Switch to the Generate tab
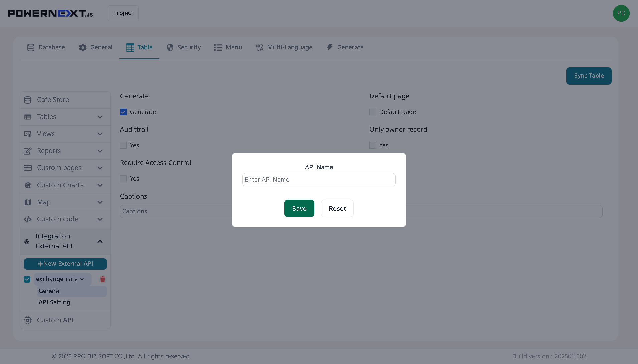The width and height of the screenshot is (638, 364). pos(345,47)
